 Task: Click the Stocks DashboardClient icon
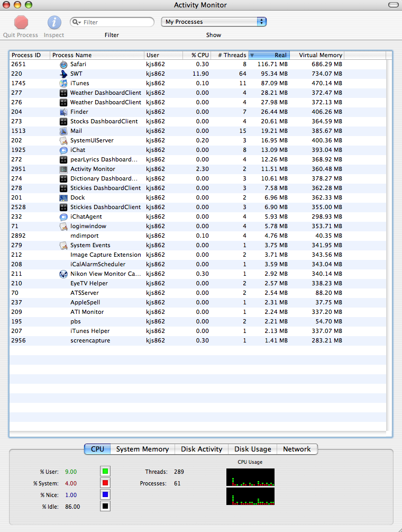(63, 121)
